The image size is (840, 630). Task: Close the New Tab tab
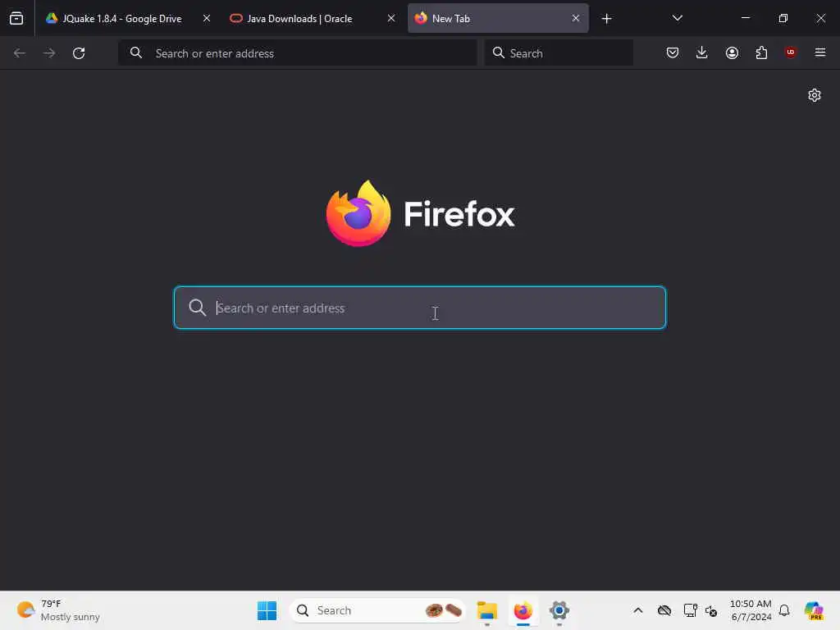575,18
